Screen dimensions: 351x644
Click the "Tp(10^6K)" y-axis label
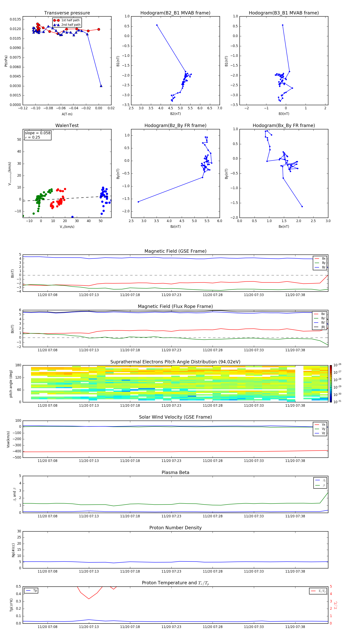[x=11, y=605]
